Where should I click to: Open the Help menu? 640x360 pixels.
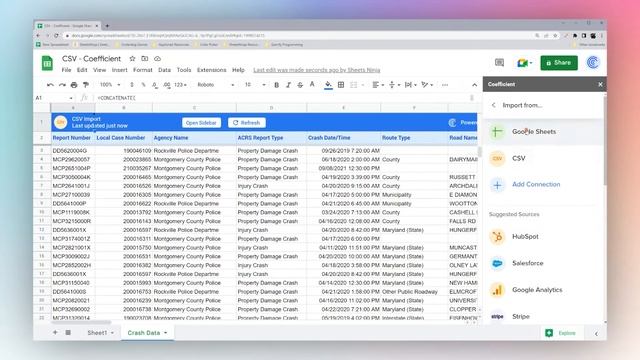click(238, 70)
